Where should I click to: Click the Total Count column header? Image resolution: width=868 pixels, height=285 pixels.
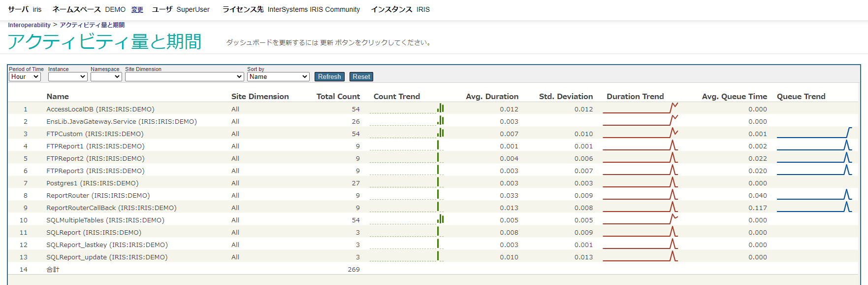click(338, 97)
